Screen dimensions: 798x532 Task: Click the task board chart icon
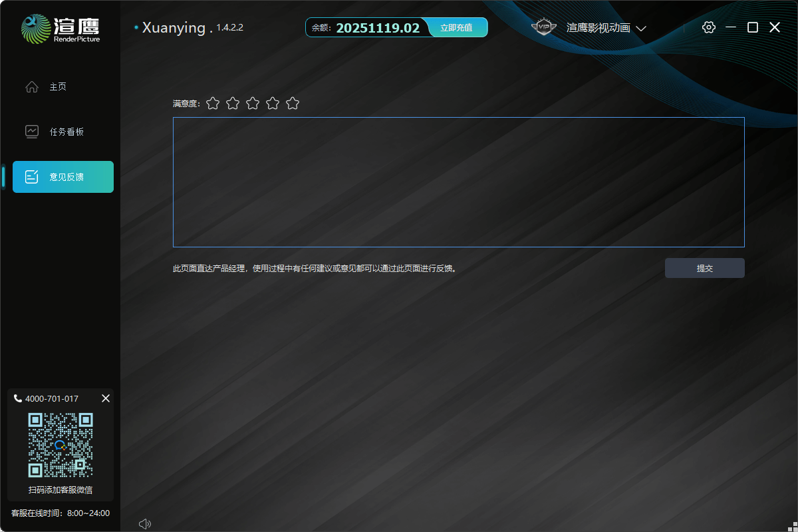pyautogui.click(x=32, y=132)
